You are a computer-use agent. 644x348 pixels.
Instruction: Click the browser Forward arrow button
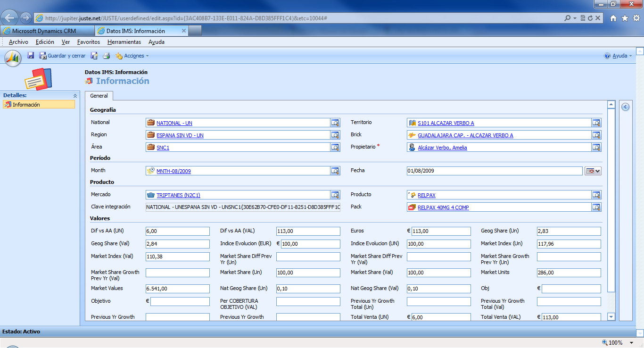[x=26, y=18]
